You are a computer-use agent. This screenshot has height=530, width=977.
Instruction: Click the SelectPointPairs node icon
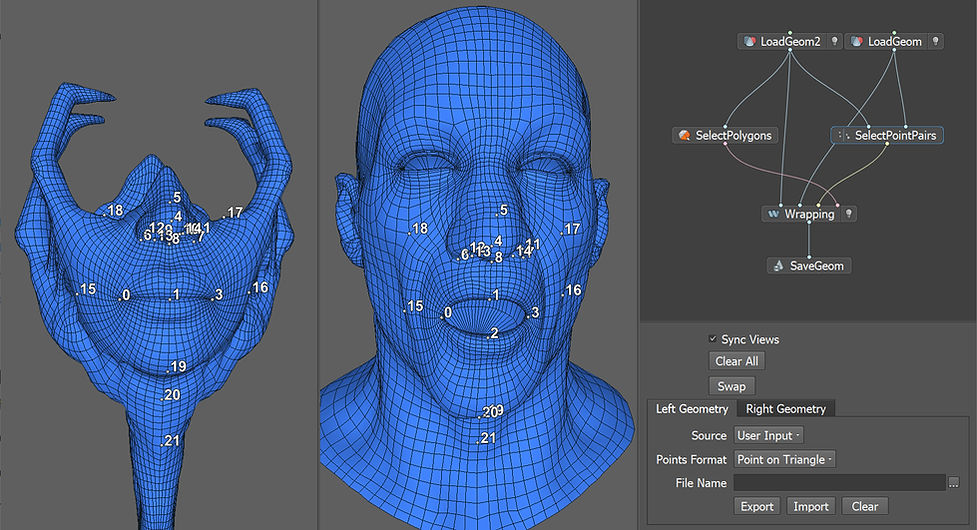(x=843, y=135)
